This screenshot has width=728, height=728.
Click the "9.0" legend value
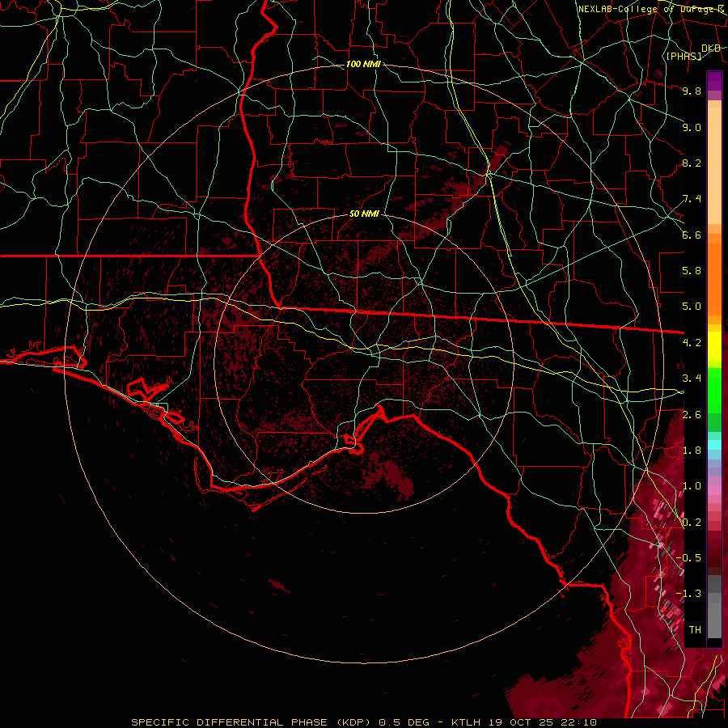[692, 127]
